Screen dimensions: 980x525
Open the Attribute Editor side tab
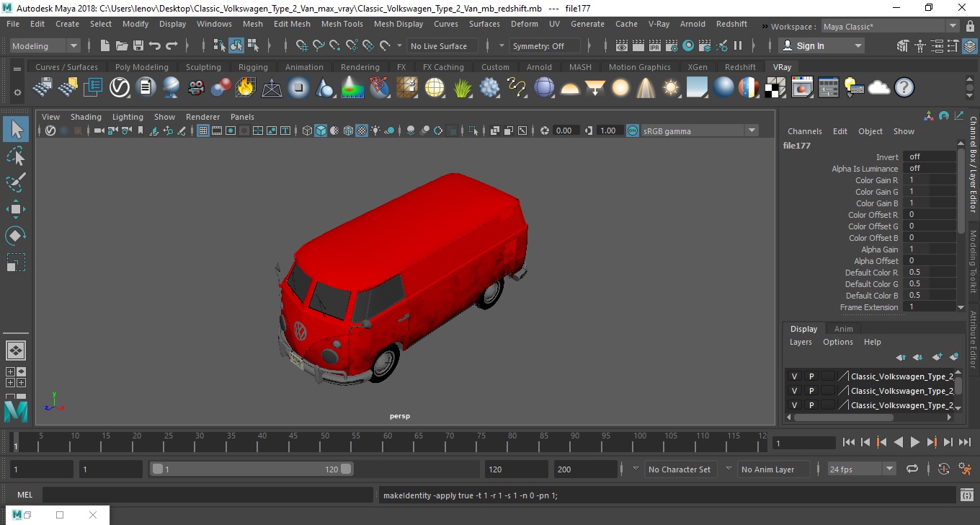(x=973, y=340)
